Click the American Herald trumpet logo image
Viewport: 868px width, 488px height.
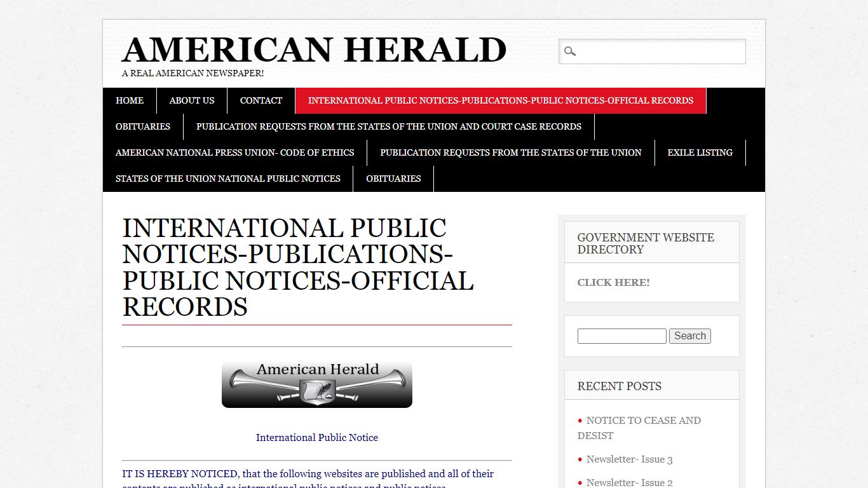317,384
